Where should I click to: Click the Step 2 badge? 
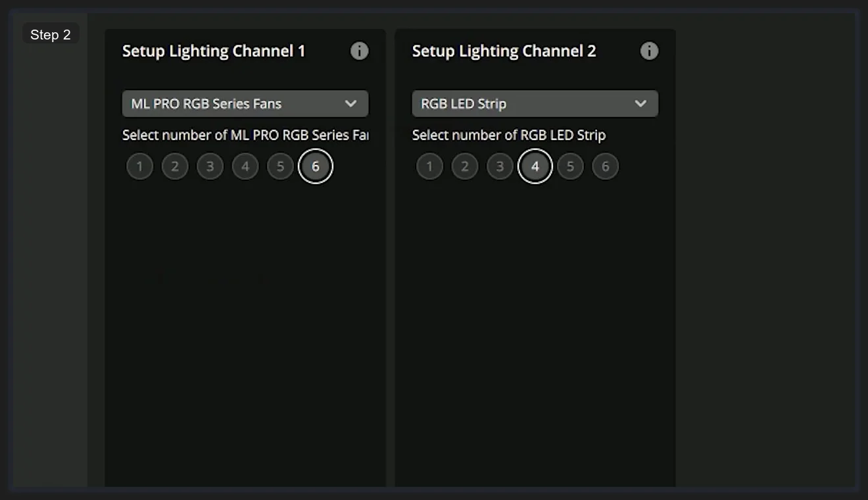[x=51, y=34]
